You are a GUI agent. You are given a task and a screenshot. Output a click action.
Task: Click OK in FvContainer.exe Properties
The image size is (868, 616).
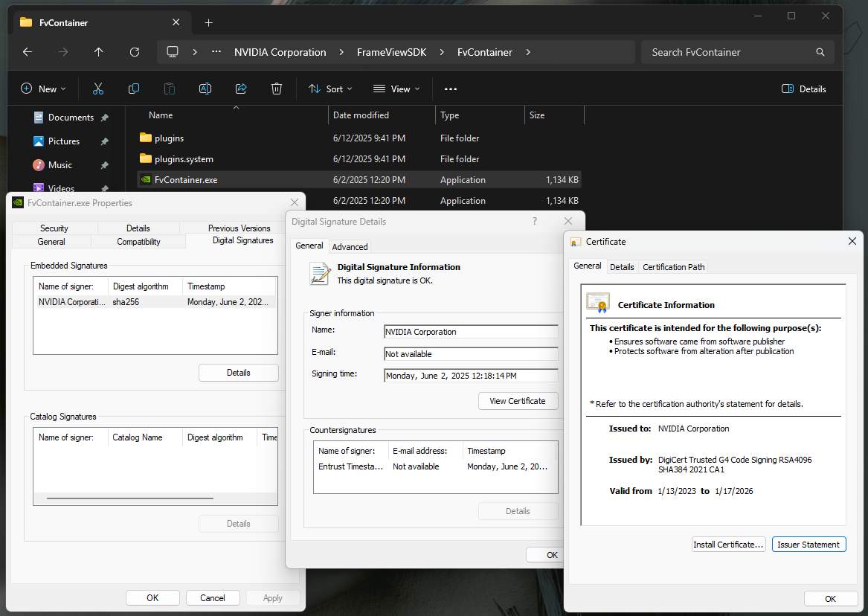point(152,597)
